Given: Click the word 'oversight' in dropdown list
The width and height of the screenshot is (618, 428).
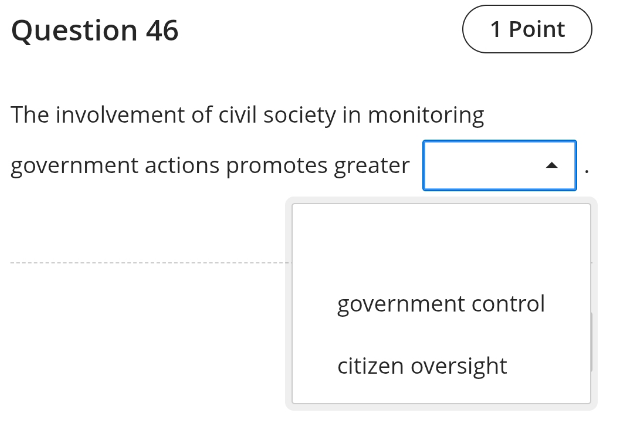Looking at the screenshot, I should coord(459,366).
